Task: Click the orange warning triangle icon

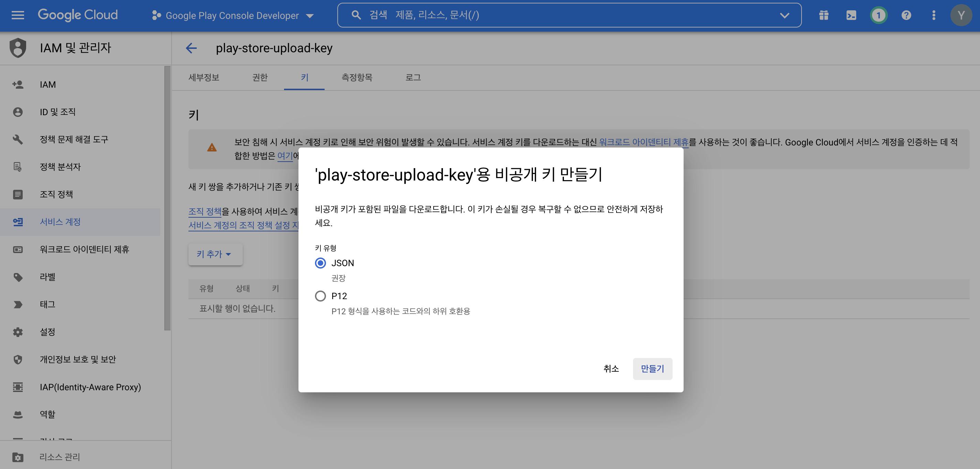Action: tap(212, 148)
